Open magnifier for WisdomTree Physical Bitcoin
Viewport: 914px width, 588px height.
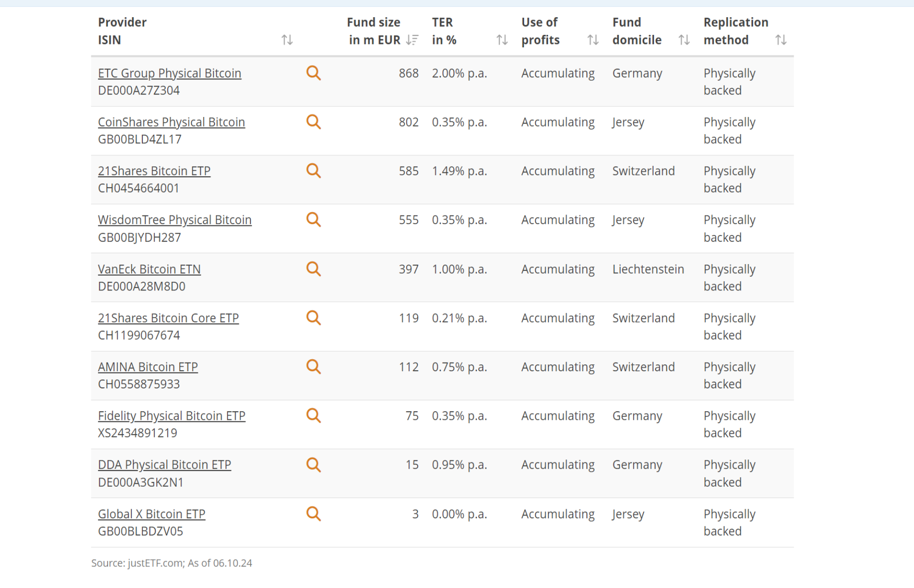tap(313, 219)
